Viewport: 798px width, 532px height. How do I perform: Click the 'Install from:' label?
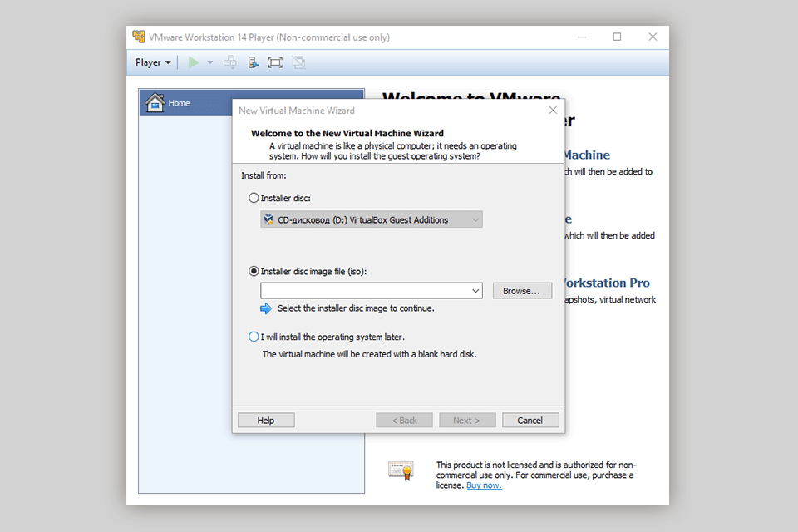click(x=264, y=175)
